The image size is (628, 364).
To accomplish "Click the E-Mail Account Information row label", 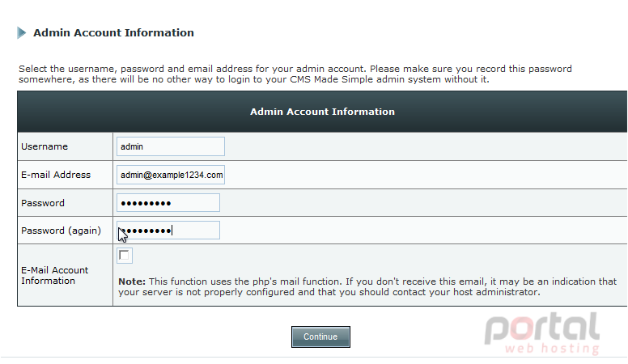I will coord(54,276).
